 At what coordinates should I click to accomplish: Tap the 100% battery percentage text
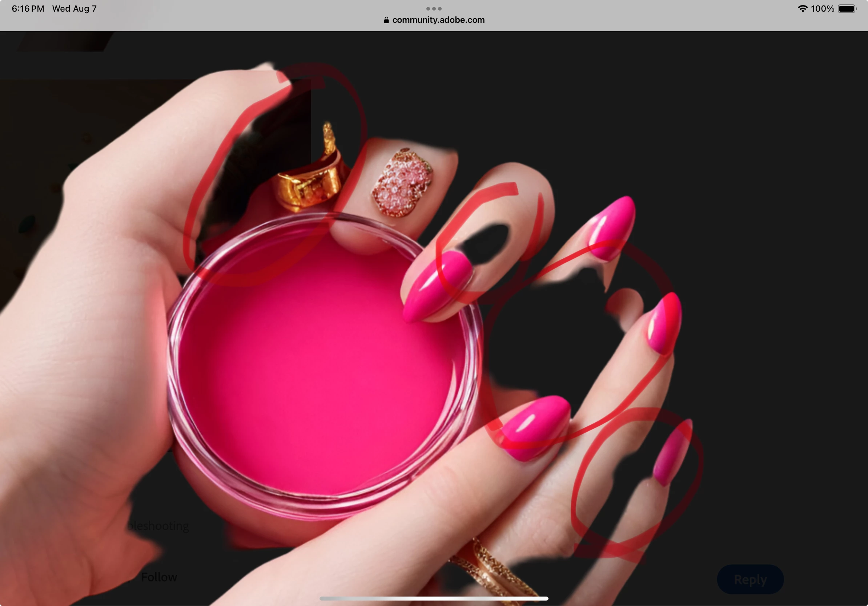point(822,9)
